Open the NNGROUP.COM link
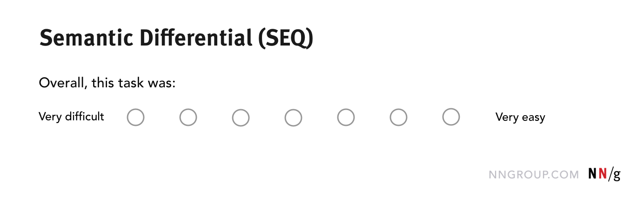 click(534, 175)
